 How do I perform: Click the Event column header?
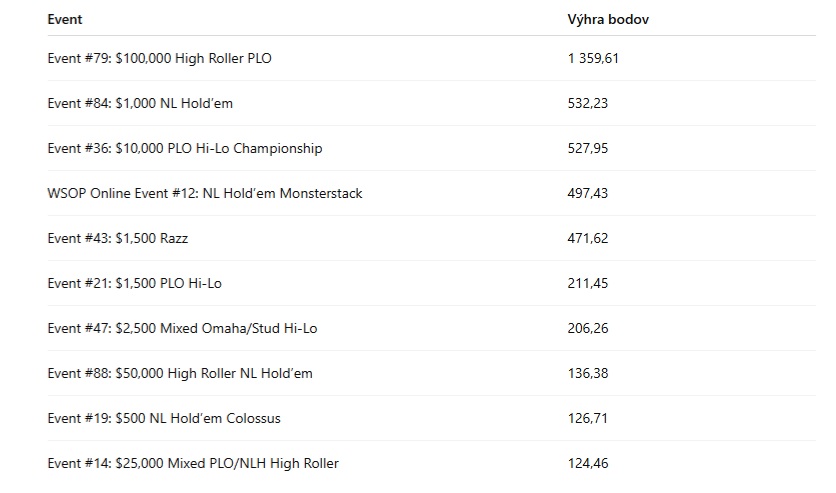click(x=65, y=19)
